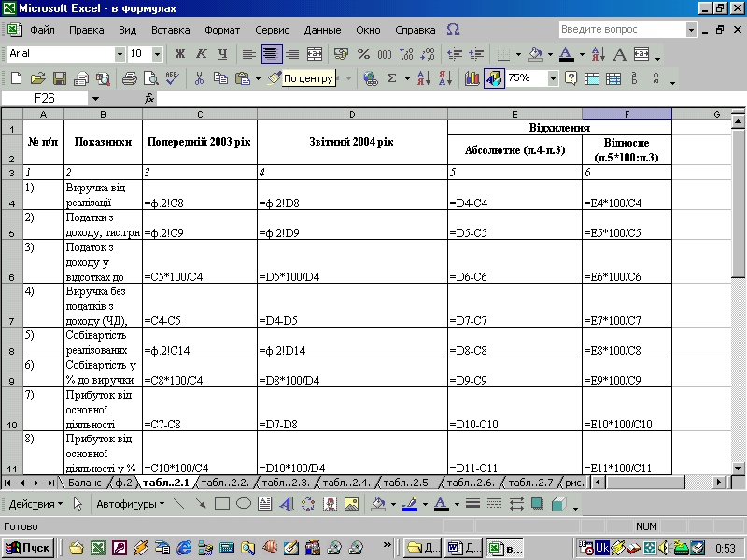The image size is (747, 560).
Task: Apply thousands separator (000) format
Action: [385, 54]
